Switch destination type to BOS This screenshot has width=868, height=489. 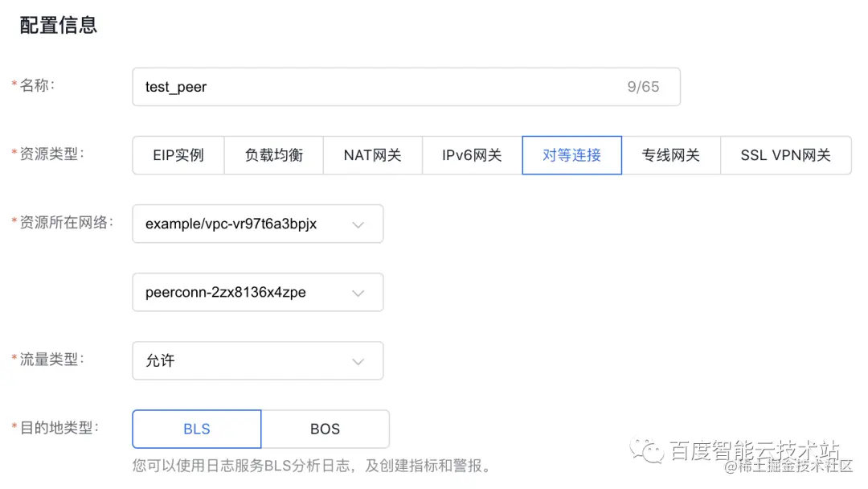click(325, 429)
